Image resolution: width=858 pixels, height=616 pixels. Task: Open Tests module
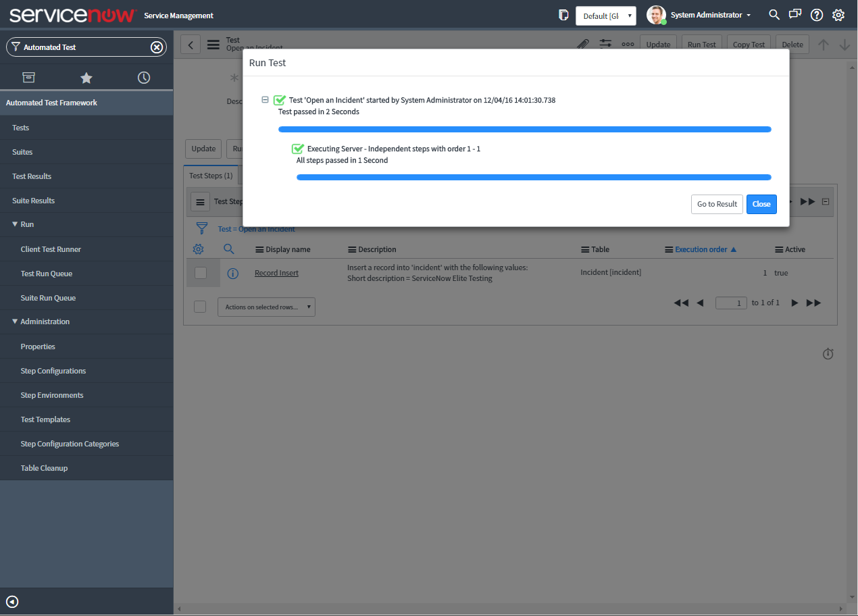pyautogui.click(x=86, y=128)
